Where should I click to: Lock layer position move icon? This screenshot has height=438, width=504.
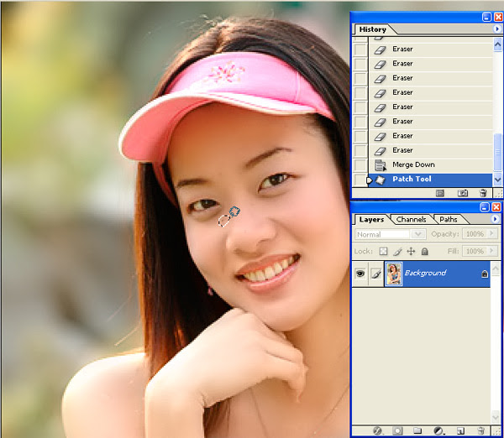point(411,251)
